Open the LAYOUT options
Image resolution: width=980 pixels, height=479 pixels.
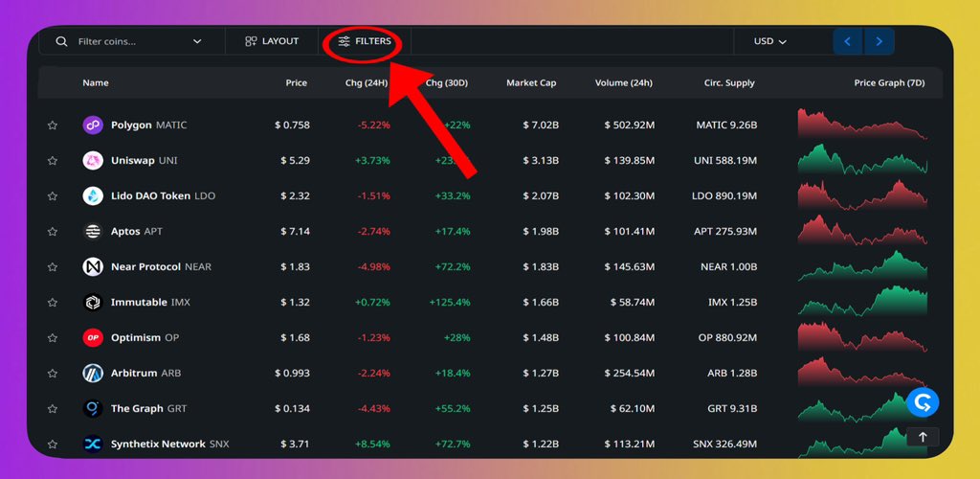point(272,41)
